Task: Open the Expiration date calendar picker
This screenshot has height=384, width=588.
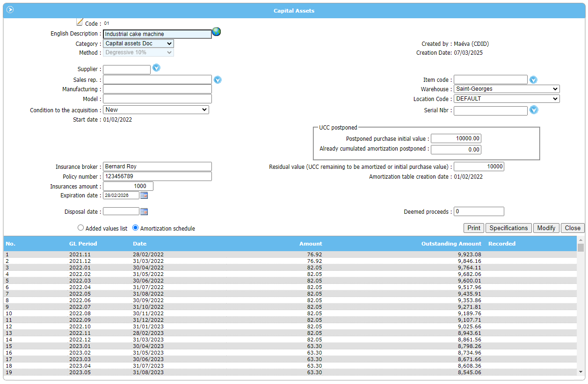Action: [x=144, y=196]
